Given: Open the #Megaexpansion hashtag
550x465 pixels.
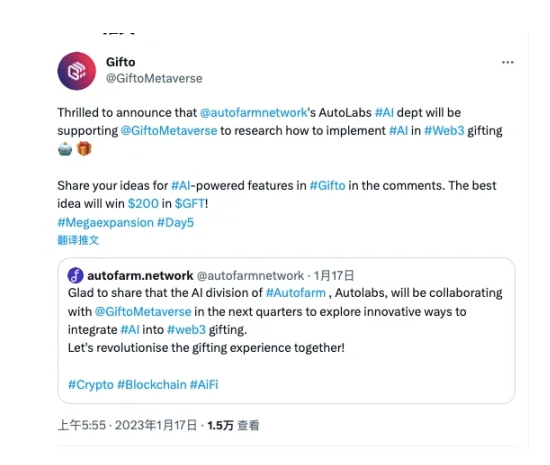Looking at the screenshot, I should point(106,223).
